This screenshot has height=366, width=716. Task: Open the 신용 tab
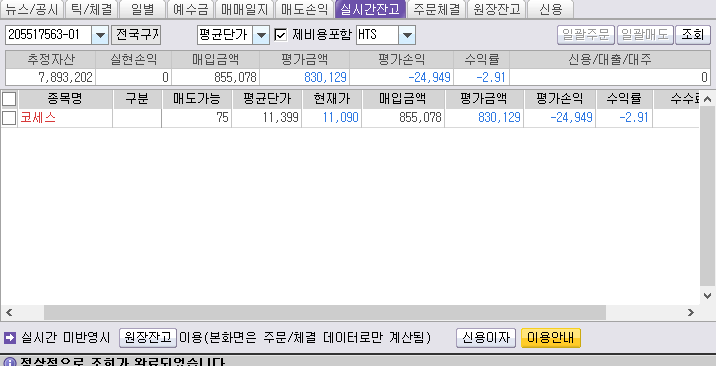click(x=550, y=9)
